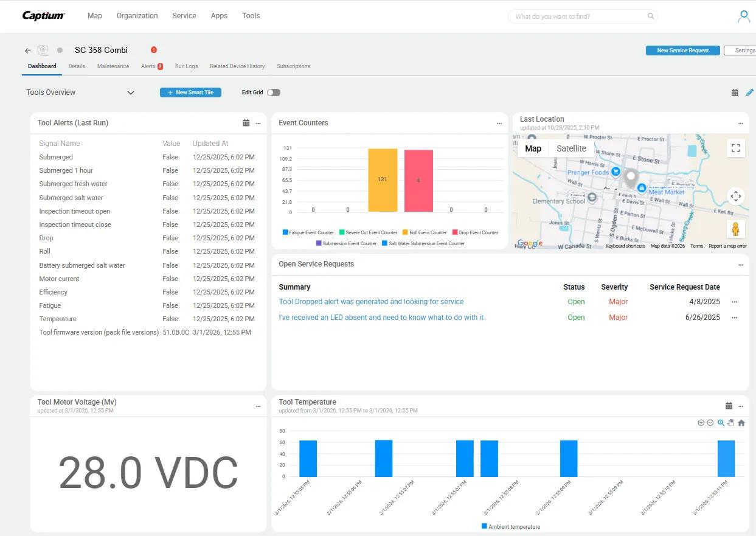The image size is (756, 536).
Task: Open the user profile icon
Action: [x=743, y=16]
